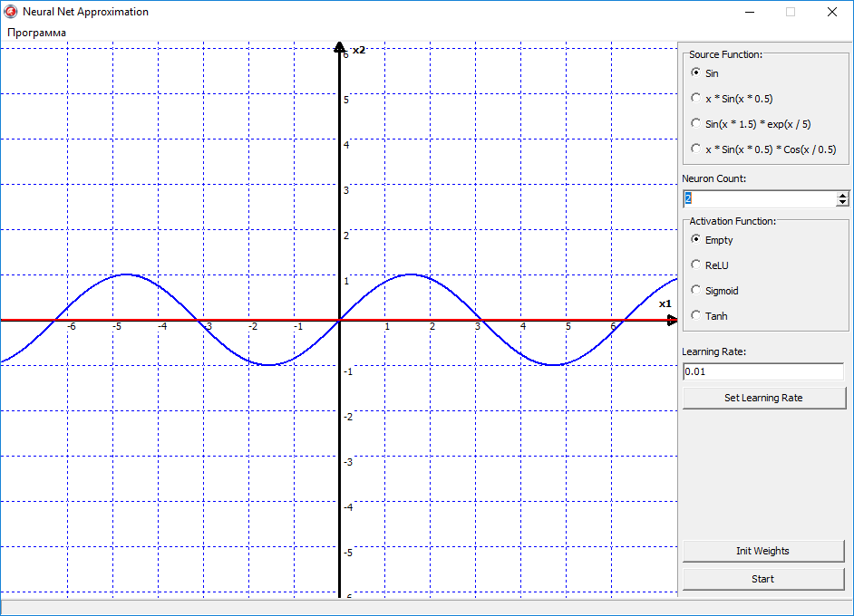Screen dimensions: 854x616
Task: Select Sigmoid activation function
Action: pyautogui.click(x=714, y=291)
